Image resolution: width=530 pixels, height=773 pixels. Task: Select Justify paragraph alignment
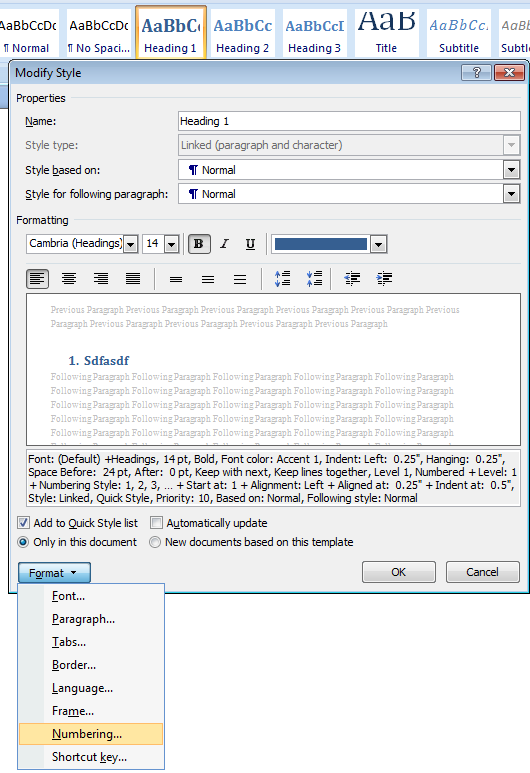[133, 279]
